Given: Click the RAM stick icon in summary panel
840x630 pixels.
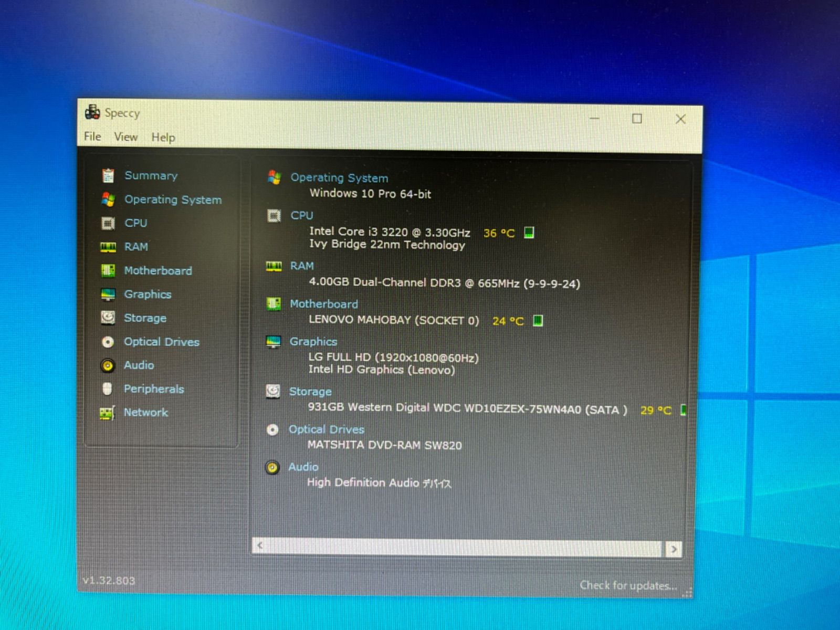Looking at the screenshot, I should tap(274, 267).
